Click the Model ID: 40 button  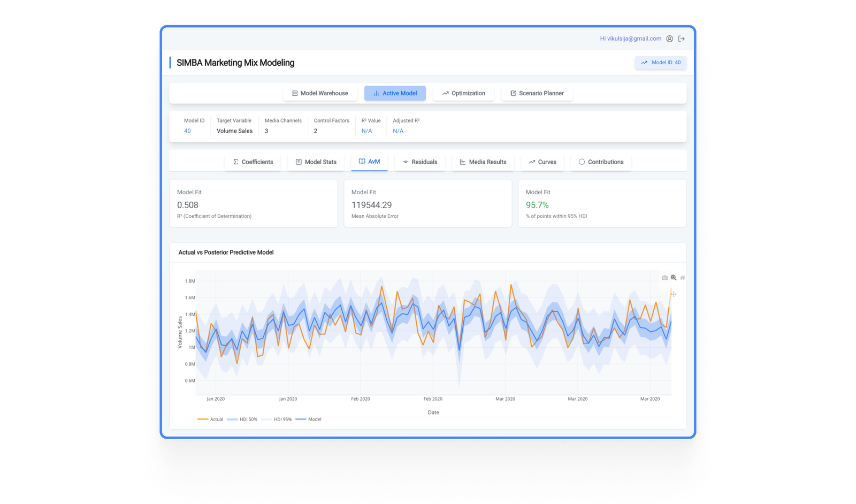tap(661, 63)
